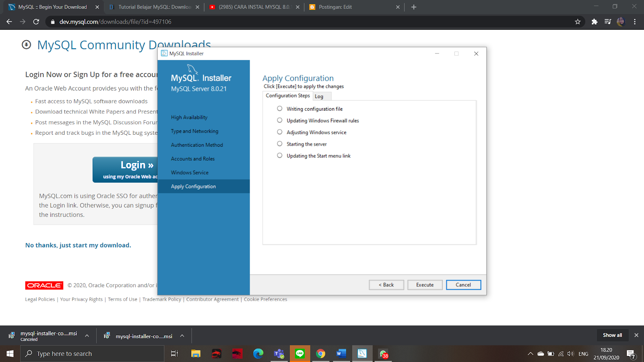Select Type and Networking in installer sidebar
The image size is (644, 362).
click(x=194, y=131)
